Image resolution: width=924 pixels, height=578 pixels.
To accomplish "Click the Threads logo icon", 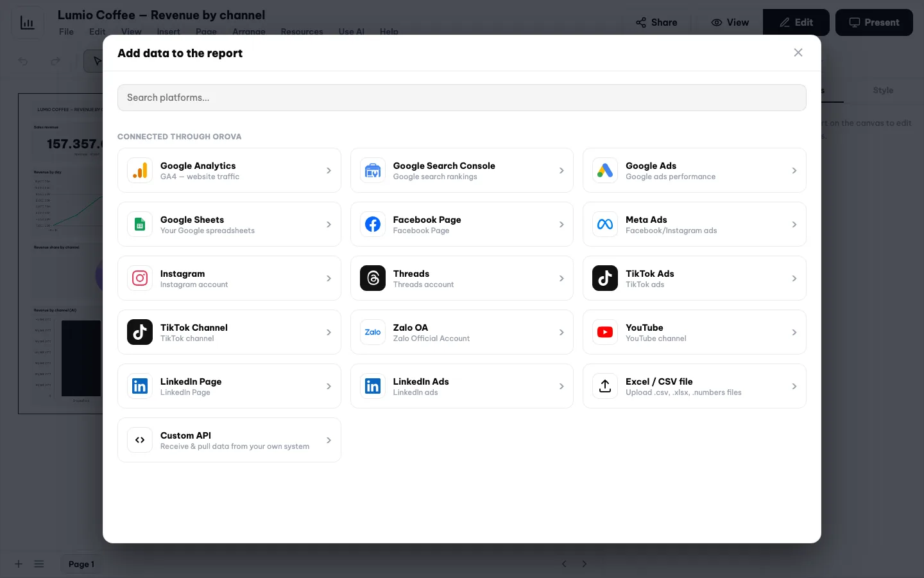I will point(373,278).
